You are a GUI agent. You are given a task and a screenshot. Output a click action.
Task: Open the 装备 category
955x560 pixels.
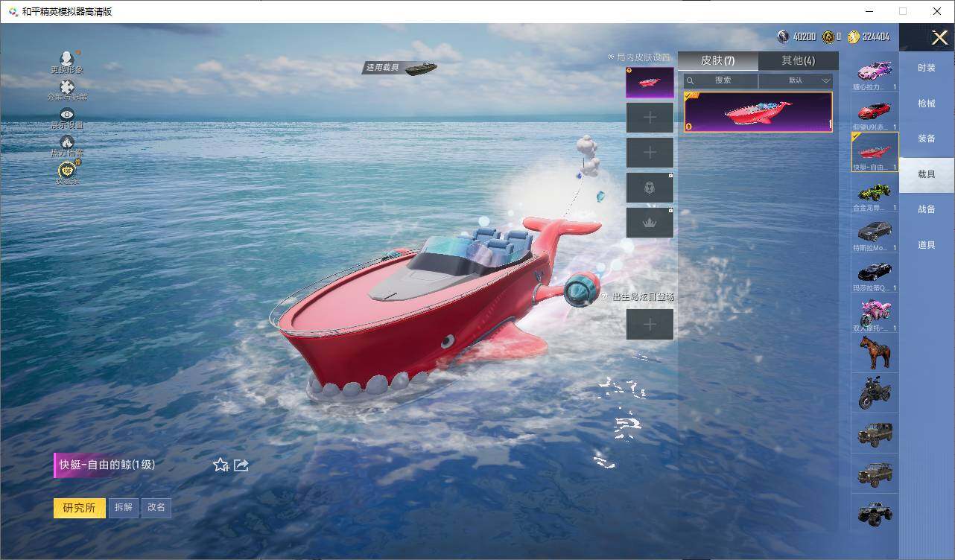click(926, 139)
